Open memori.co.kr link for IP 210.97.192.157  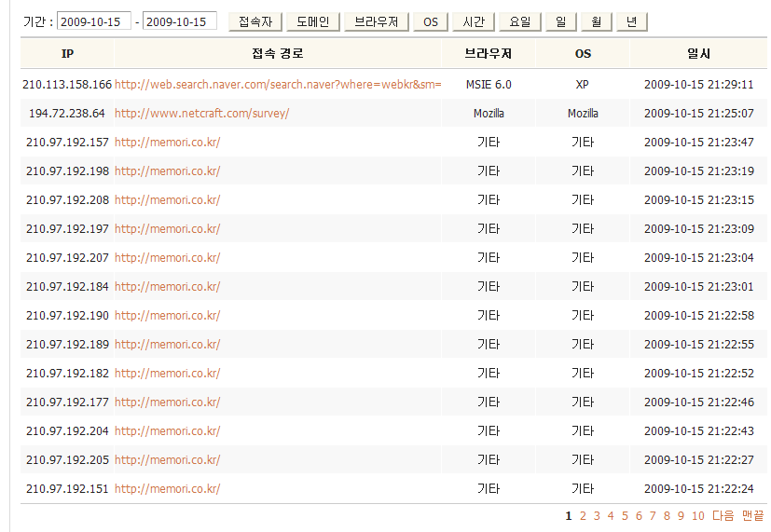167,143
